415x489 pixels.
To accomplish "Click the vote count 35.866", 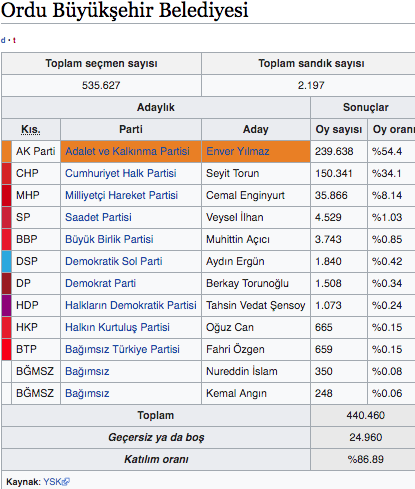I will [331, 195].
